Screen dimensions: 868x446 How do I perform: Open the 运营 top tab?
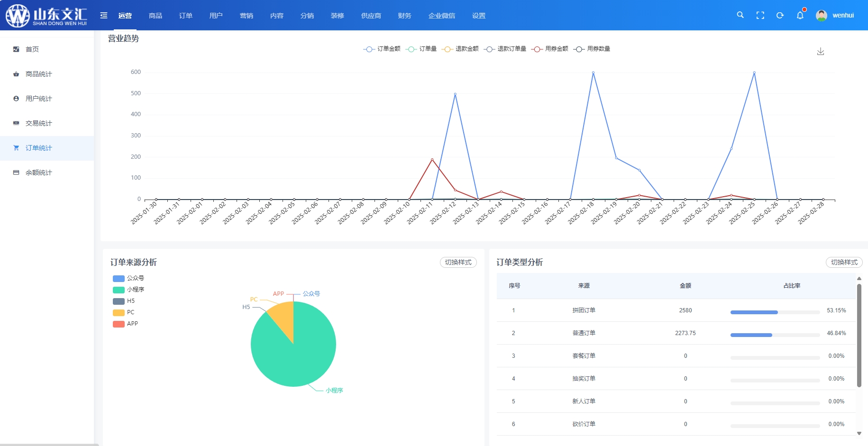click(x=125, y=16)
